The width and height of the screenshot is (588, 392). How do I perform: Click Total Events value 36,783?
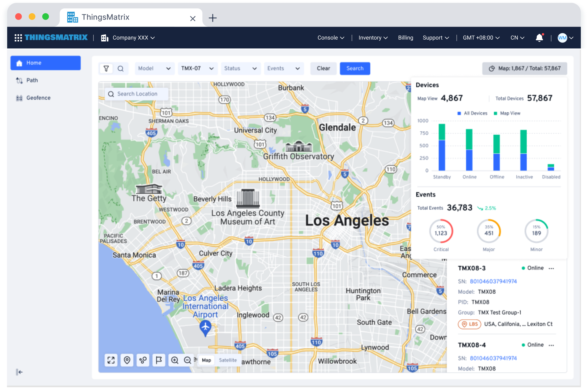click(460, 208)
